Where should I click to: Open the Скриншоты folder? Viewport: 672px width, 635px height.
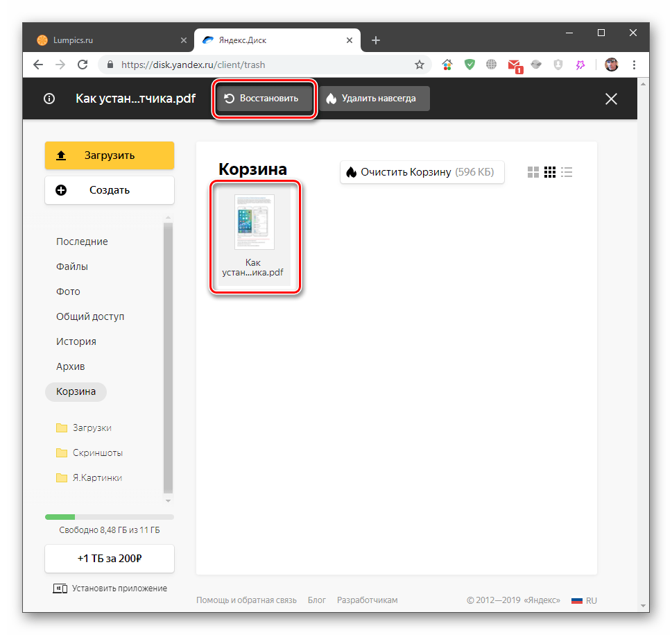coord(97,452)
